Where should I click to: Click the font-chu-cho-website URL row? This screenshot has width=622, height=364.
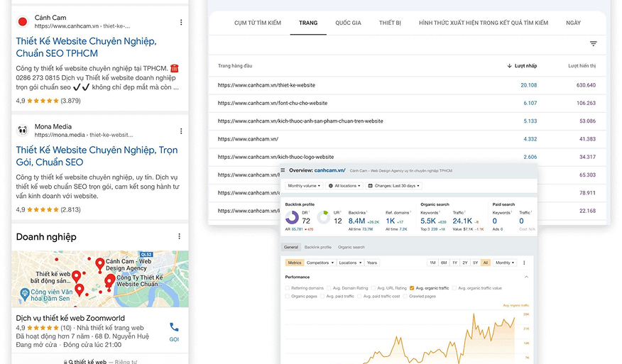click(407, 103)
